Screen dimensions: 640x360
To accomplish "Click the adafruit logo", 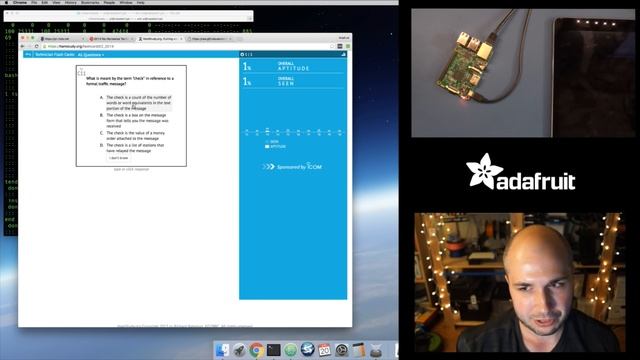I will tap(521, 172).
